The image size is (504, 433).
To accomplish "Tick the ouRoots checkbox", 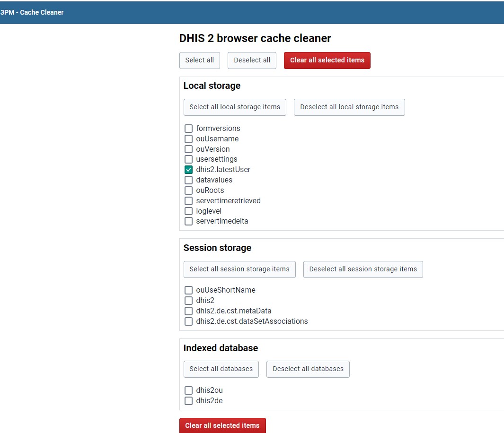I will [189, 191].
